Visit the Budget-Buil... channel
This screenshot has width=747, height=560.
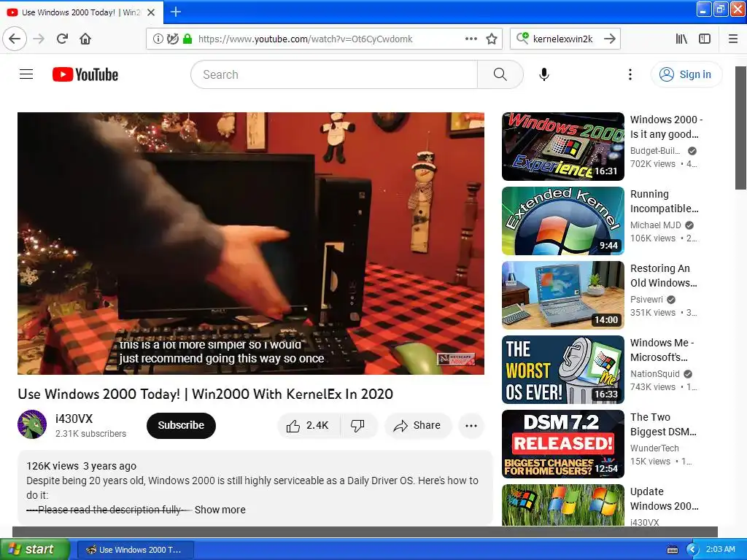[x=655, y=150]
